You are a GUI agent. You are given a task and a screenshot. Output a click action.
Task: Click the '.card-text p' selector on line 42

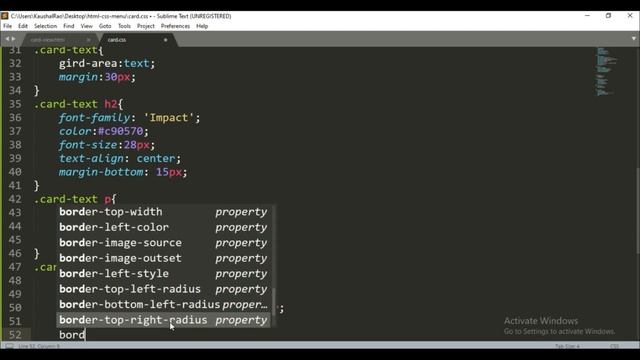(x=72, y=199)
